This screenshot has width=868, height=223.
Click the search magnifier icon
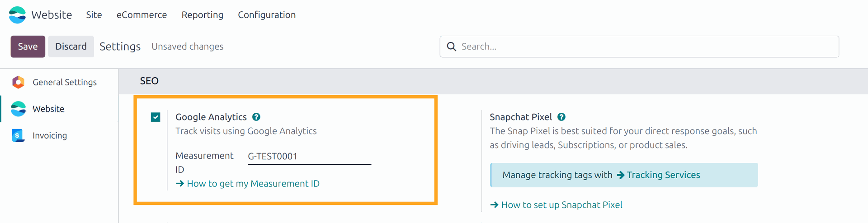click(x=451, y=46)
